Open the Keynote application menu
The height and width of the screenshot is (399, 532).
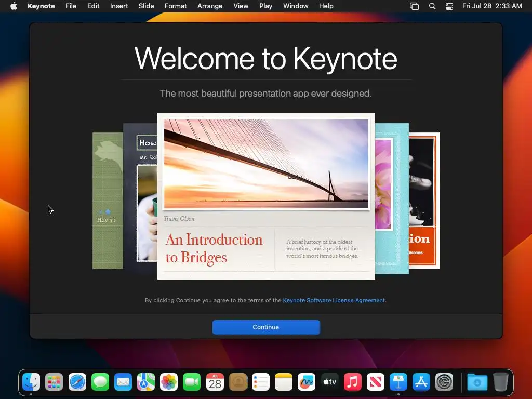pyautogui.click(x=41, y=6)
